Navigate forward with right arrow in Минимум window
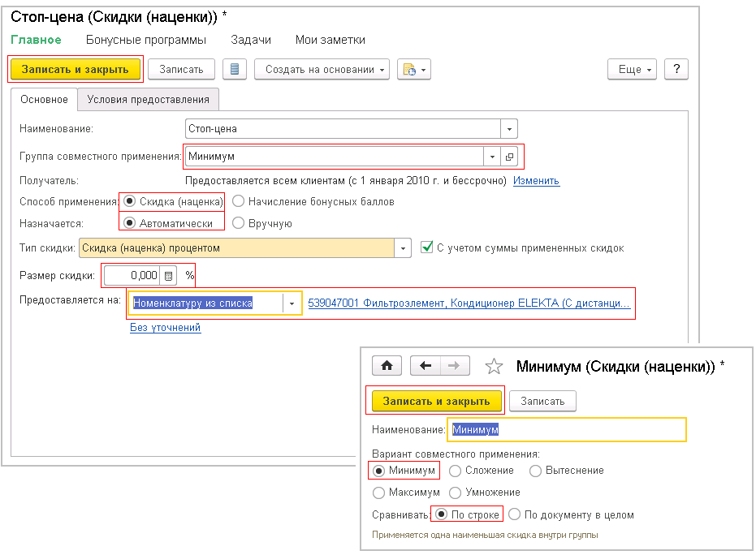This screenshot has height=555, width=756. click(x=454, y=366)
